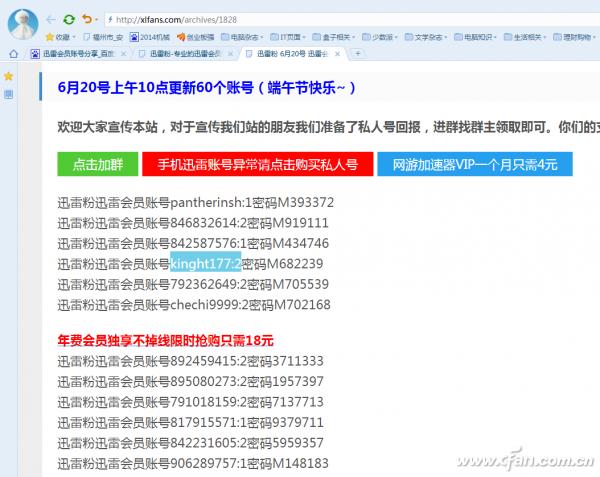Click the account line 817915571:1
The height and width of the screenshot is (477, 600).
(x=191, y=423)
